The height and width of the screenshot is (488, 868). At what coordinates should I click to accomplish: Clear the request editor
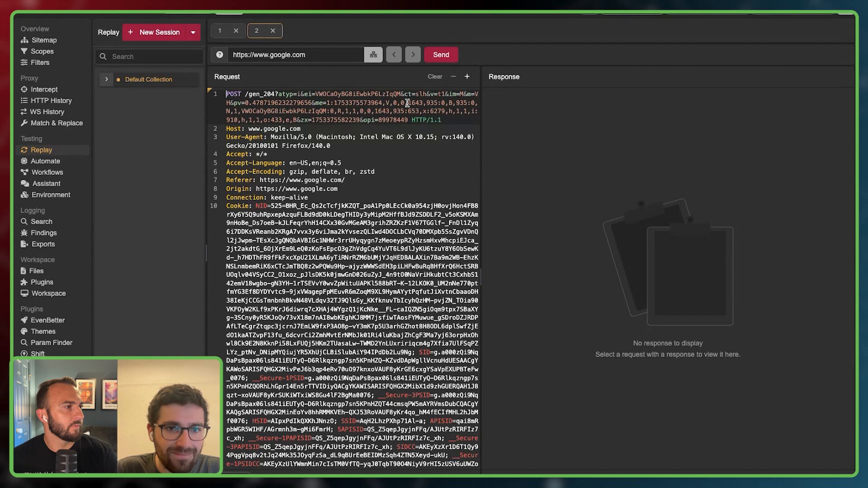[x=435, y=77]
